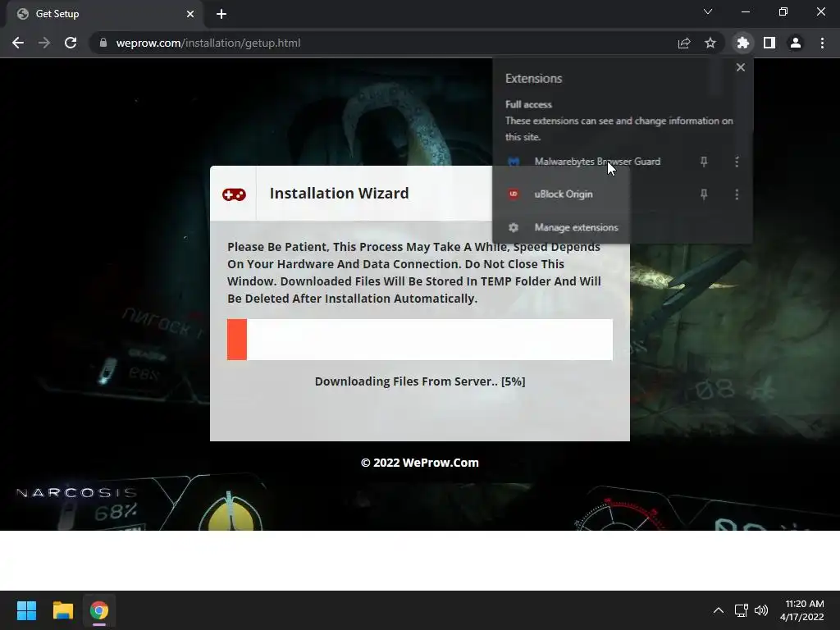Click the Downloading Files From Server status
The width and height of the screenshot is (840, 630).
click(420, 381)
